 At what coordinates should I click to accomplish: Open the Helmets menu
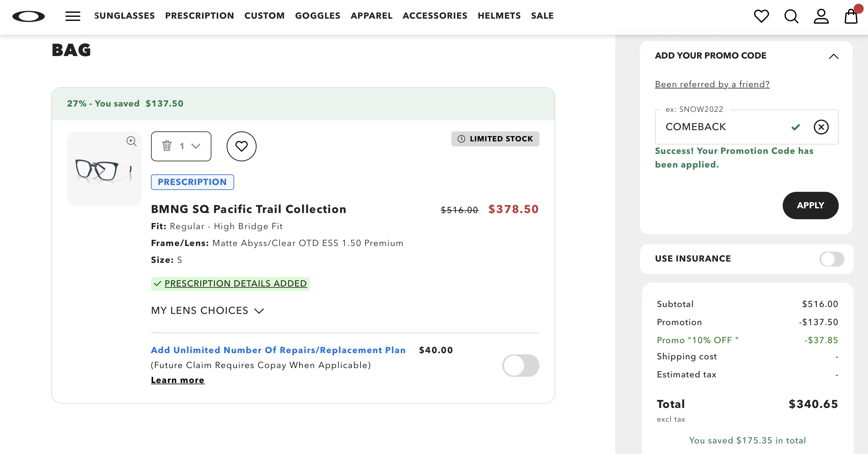499,16
